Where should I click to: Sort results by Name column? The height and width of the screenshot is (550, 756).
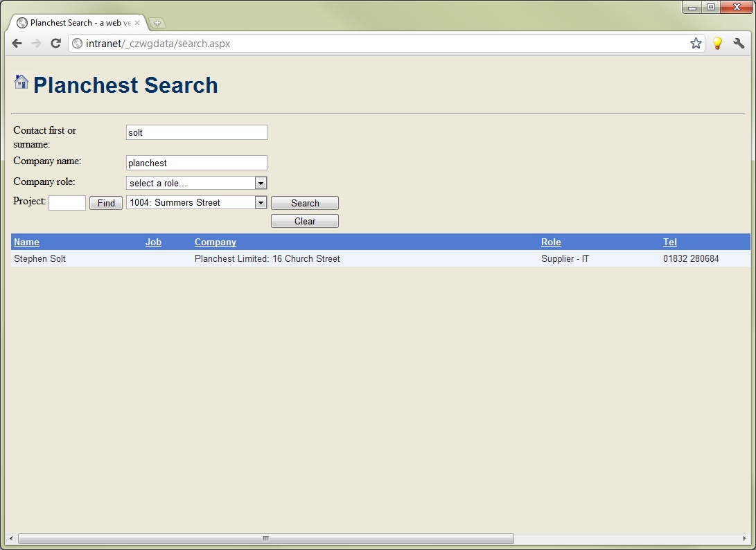pyautogui.click(x=26, y=242)
